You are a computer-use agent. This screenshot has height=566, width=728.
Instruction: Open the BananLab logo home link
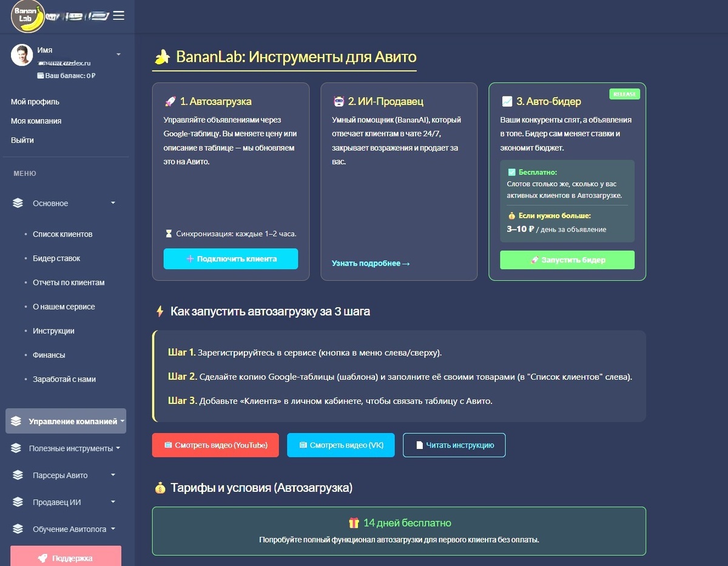(x=28, y=16)
